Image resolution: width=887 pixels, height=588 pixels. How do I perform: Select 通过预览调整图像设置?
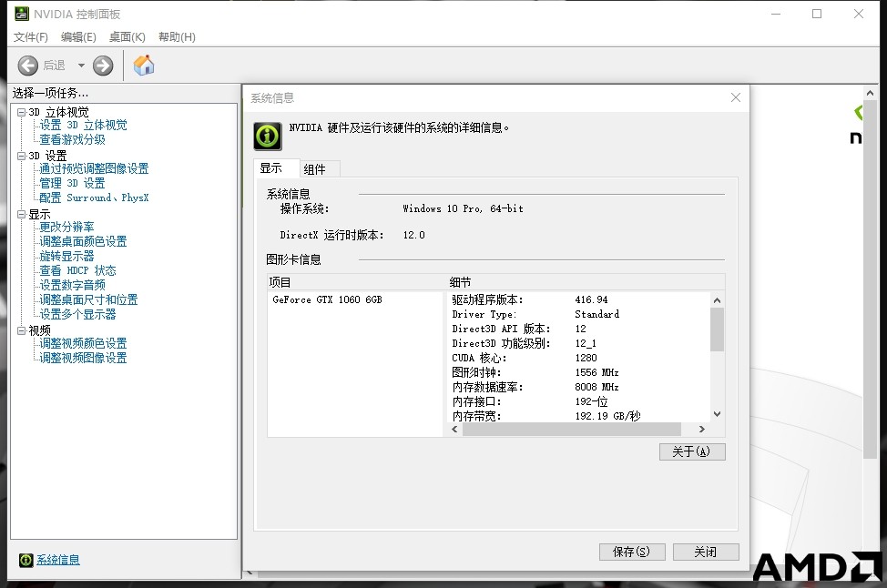94,168
